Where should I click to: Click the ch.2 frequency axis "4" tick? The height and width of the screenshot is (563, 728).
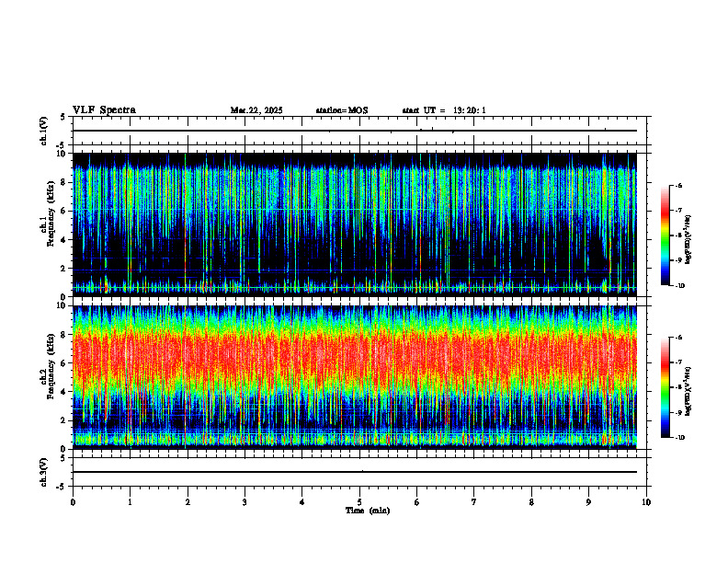click(x=63, y=392)
